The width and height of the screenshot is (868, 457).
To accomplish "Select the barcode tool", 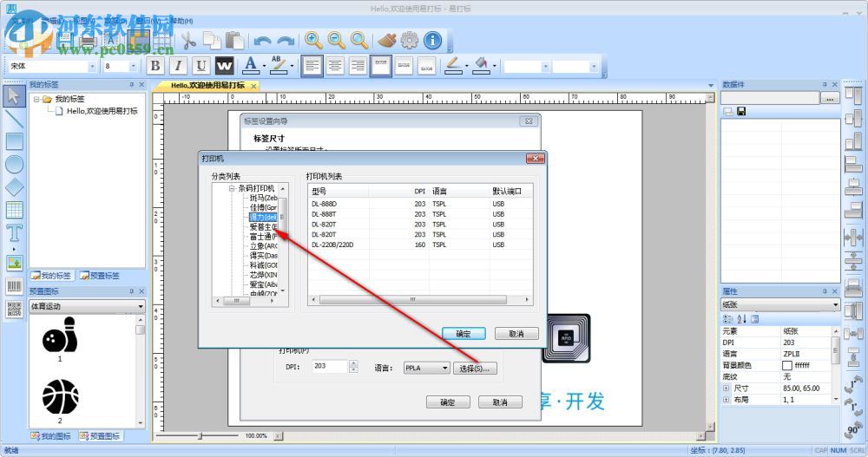I will coord(14,286).
